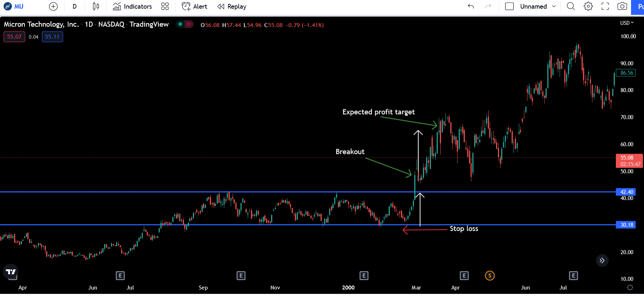This screenshot has height=296, width=644.
Task: Change the D timeframe interval
Action: point(75,6)
